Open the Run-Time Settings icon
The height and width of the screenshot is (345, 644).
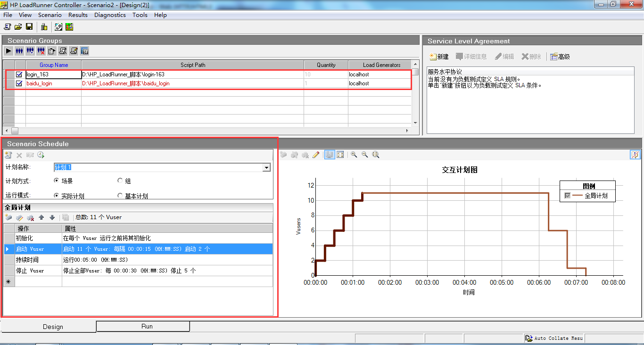(52, 51)
